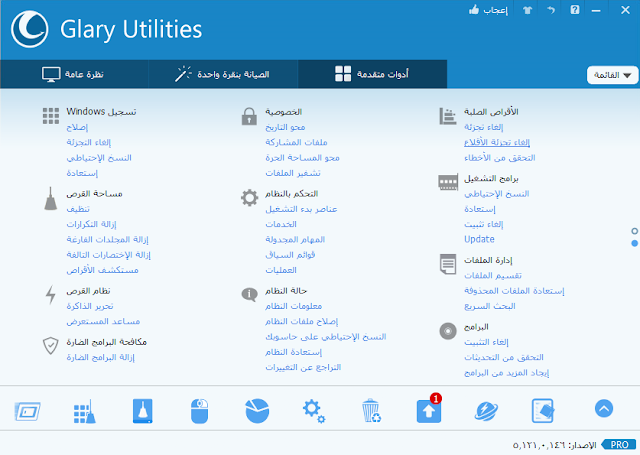This screenshot has height=455, width=640.
Task: Click the info bubble system status icon
Action: coord(249,294)
